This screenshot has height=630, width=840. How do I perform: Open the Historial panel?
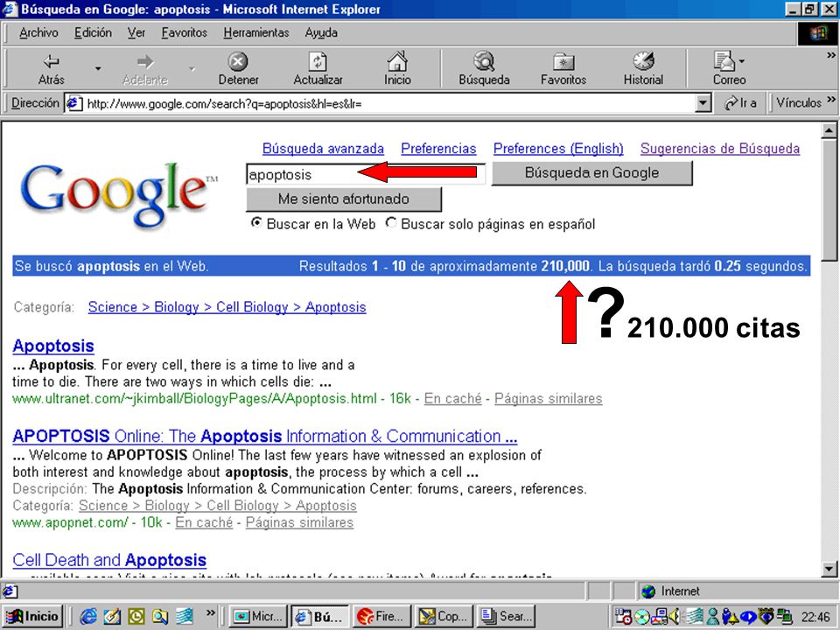click(x=643, y=68)
